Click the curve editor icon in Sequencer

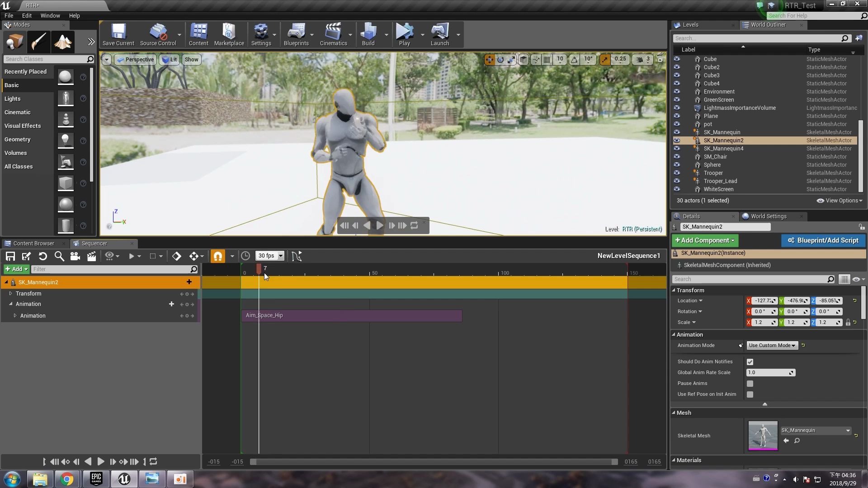point(297,256)
